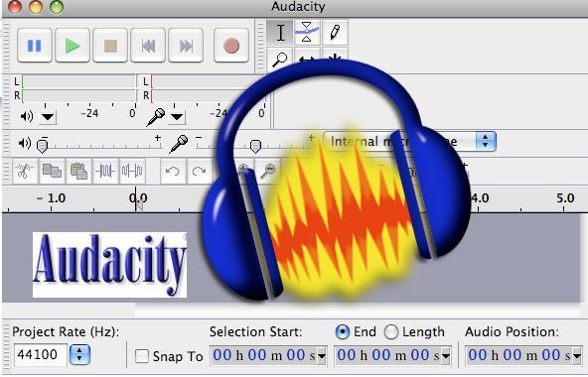Image resolution: width=588 pixels, height=377 pixels.
Task: Start playback with the green Play button
Action: click(x=73, y=46)
